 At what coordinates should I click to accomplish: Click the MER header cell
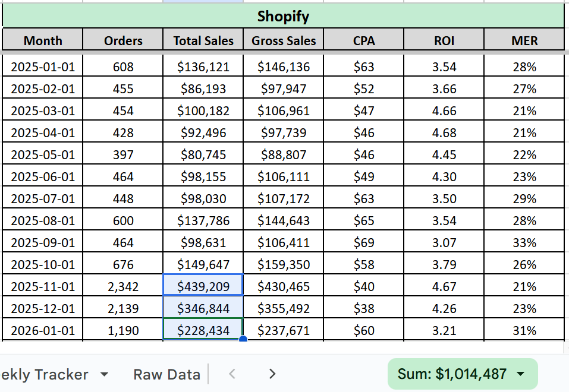pyautogui.click(x=524, y=40)
